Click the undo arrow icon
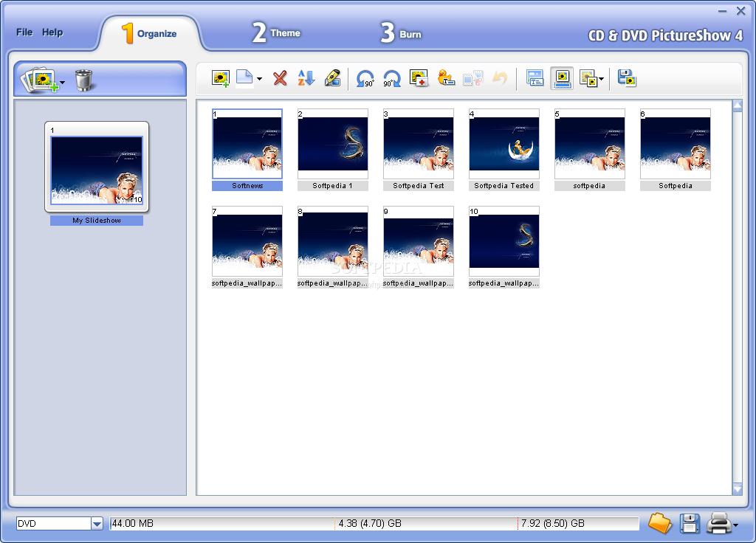The height and width of the screenshot is (543, 756). pyautogui.click(x=500, y=78)
